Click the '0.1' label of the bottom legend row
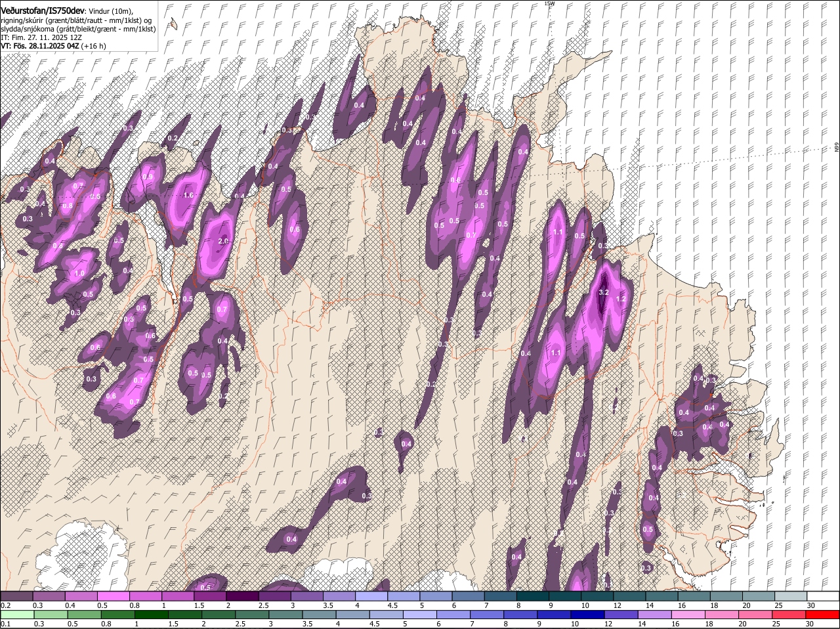Screen dimensions: 840x629 (x=5, y=624)
